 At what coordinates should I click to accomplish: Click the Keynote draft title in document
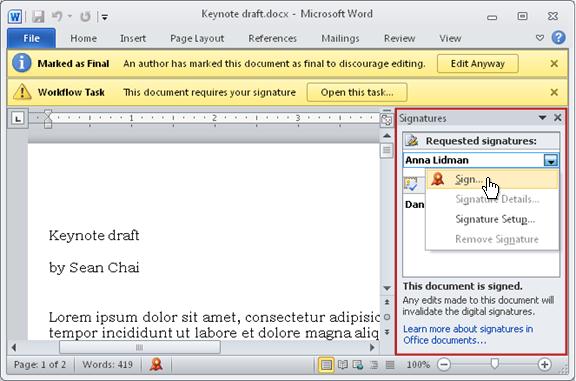[x=94, y=235]
